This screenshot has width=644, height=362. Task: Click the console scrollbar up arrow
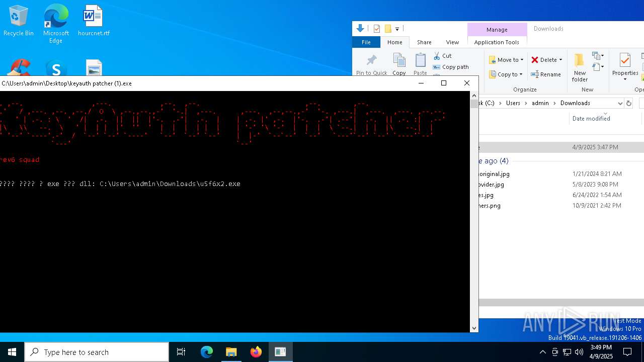point(474,96)
